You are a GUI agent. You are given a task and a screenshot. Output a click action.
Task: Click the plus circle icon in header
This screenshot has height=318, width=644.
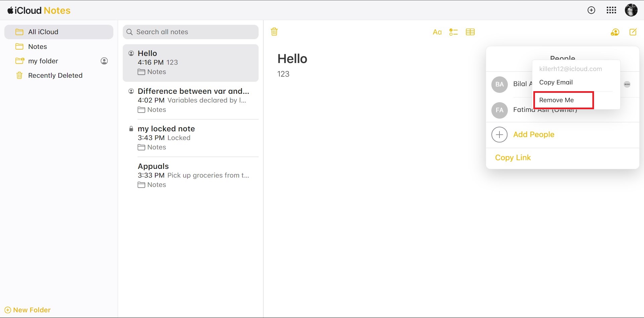point(591,10)
